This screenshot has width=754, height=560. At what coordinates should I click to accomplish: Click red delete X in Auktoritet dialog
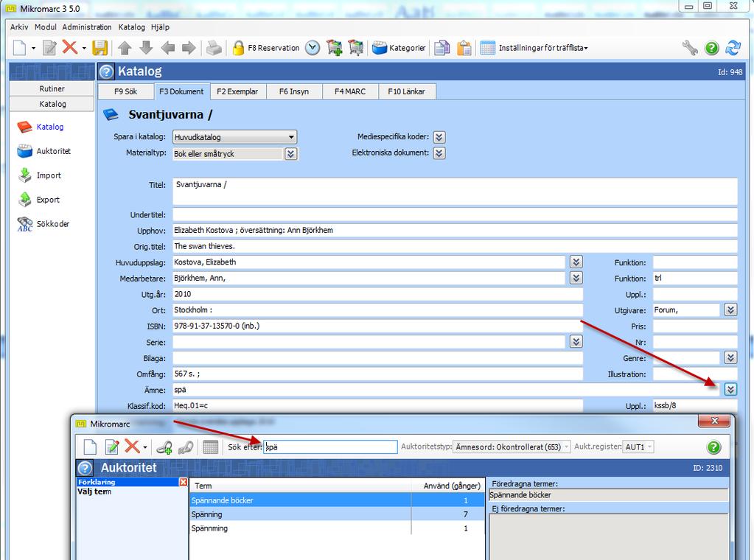132,446
